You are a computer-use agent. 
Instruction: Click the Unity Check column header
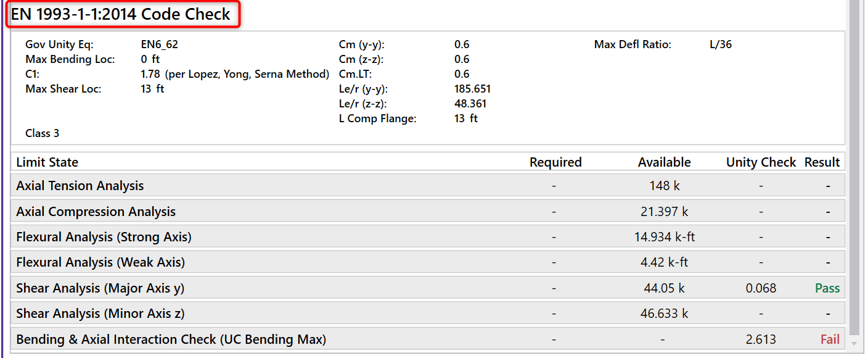(x=761, y=162)
